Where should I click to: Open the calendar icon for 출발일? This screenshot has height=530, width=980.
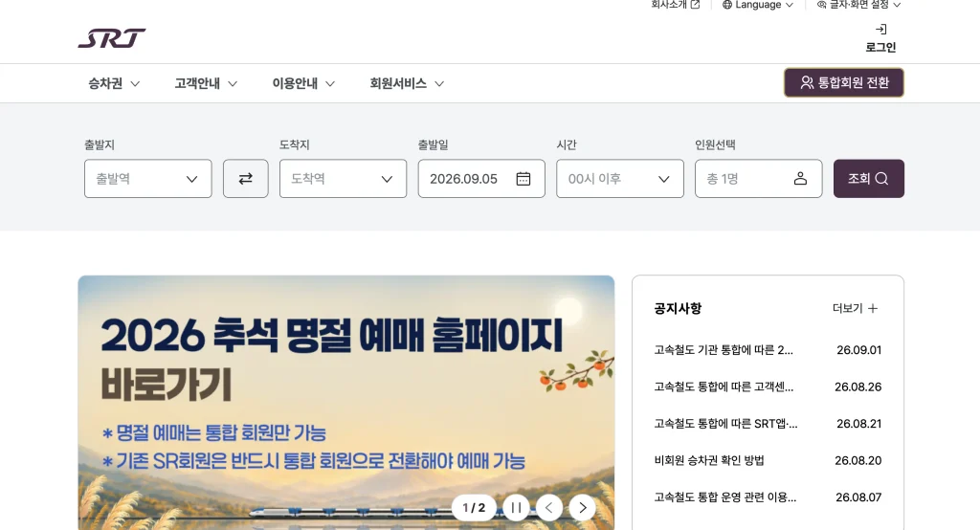(523, 179)
